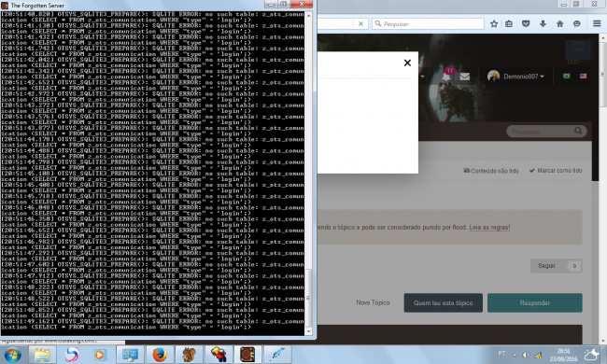This screenshot has width=607, height=364.
Task: Open the notifications bell with badge
Action: (447, 75)
